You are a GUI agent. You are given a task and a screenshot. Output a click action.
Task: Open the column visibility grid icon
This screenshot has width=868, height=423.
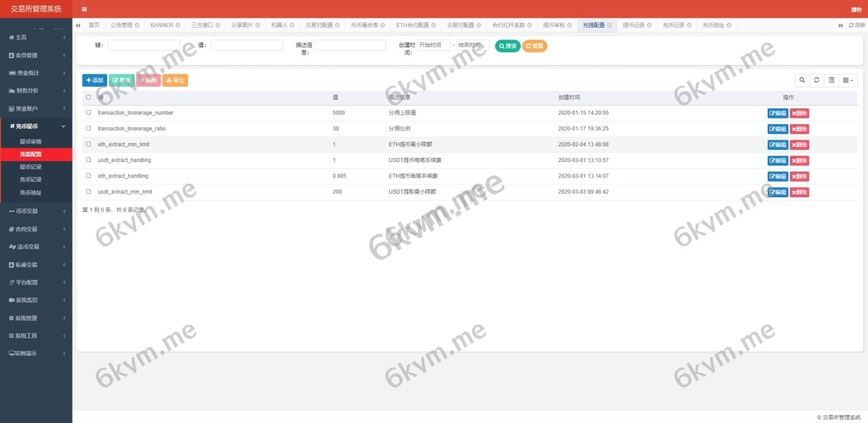[846, 80]
